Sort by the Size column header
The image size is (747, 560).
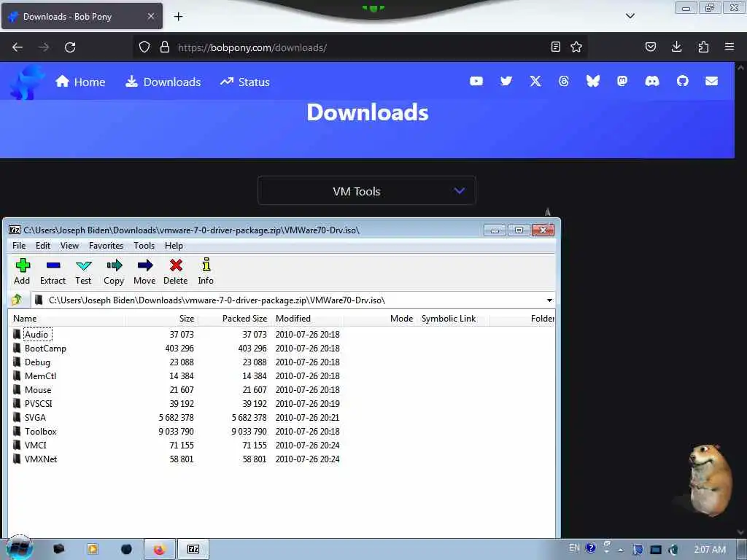click(162, 319)
